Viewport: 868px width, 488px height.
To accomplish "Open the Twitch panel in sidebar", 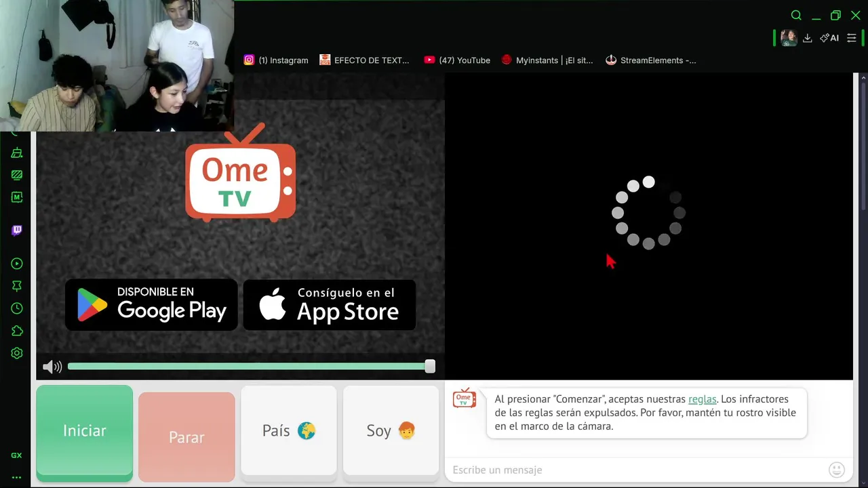I will (x=17, y=230).
